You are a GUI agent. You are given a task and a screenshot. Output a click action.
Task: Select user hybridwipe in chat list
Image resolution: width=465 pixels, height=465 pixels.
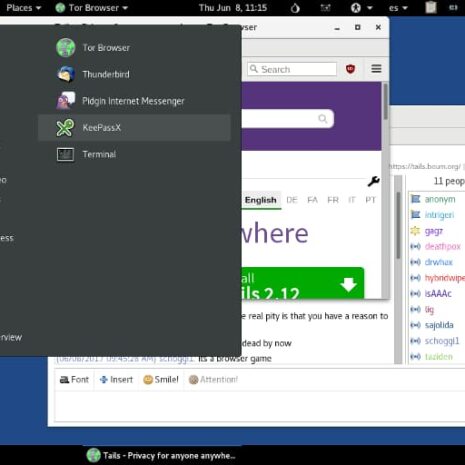(444, 278)
